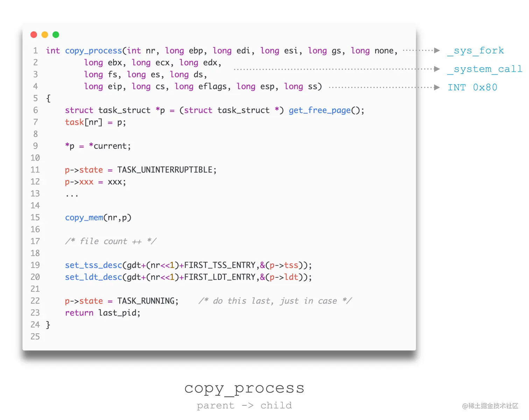Click the parameter 'edx' on line 2
This screenshot has height=420, width=529.
pos(210,63)
